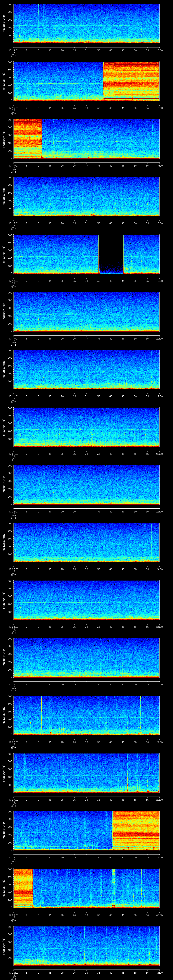Select the spectrogram panel starting at 17:29:00
This screenshot has height=980, width=173.
(x=86, y=888)
